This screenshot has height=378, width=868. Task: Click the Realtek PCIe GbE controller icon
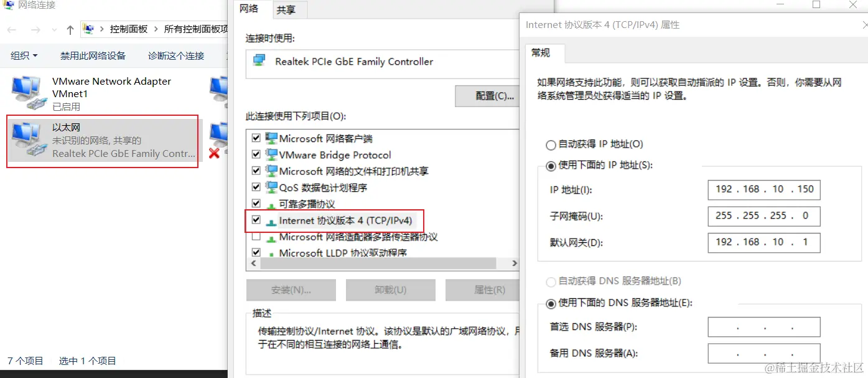(259, 61)
